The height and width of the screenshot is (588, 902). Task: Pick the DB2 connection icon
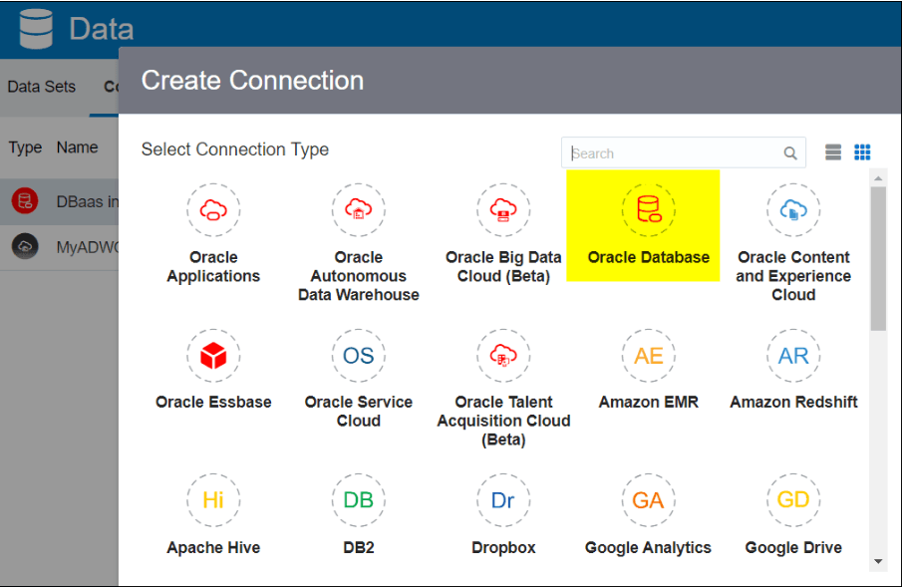(x=359, y=500)
